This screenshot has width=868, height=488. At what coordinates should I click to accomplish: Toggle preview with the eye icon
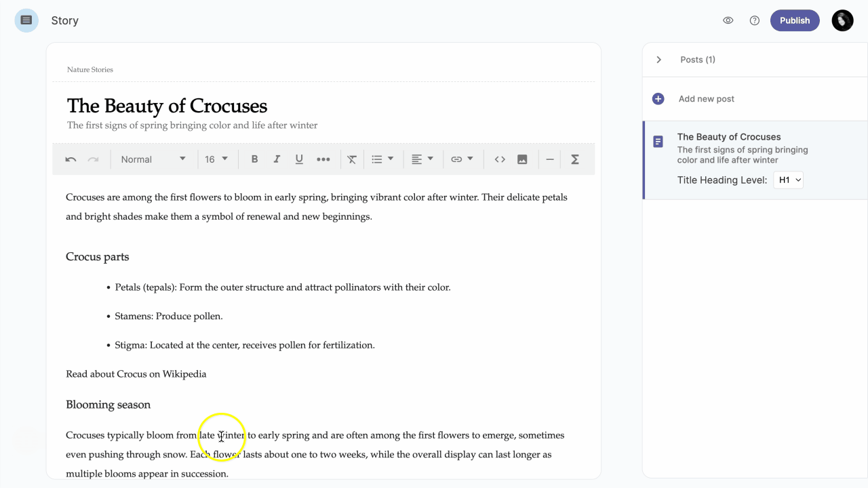[x=728, y=20]
